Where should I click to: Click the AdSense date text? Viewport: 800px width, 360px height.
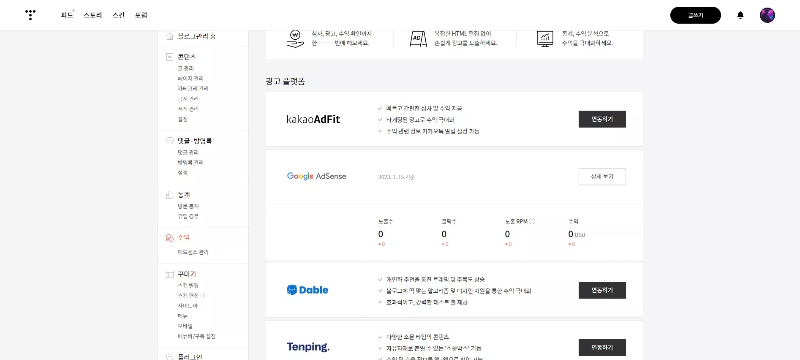click(x=396, y=177)
